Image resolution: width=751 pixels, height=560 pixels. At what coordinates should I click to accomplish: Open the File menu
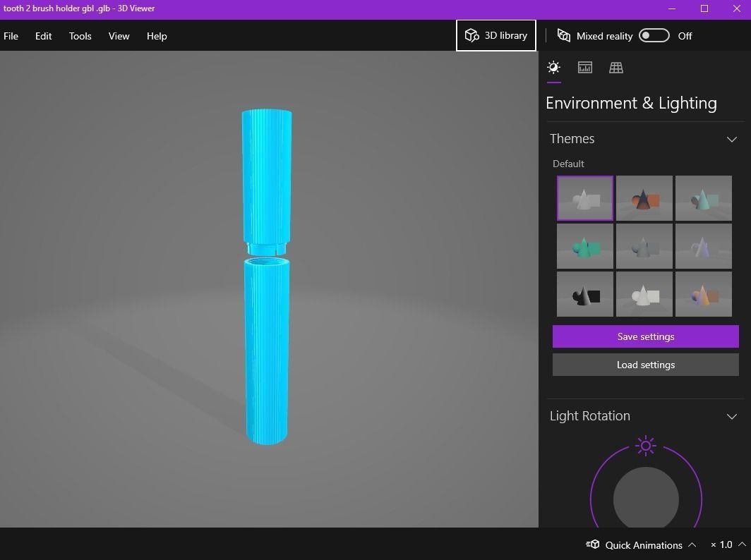tap(11, 36)
